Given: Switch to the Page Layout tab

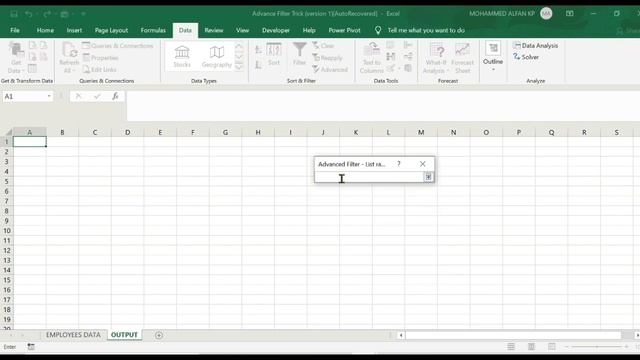Looking at the screenshot, I should click(111, 30).
